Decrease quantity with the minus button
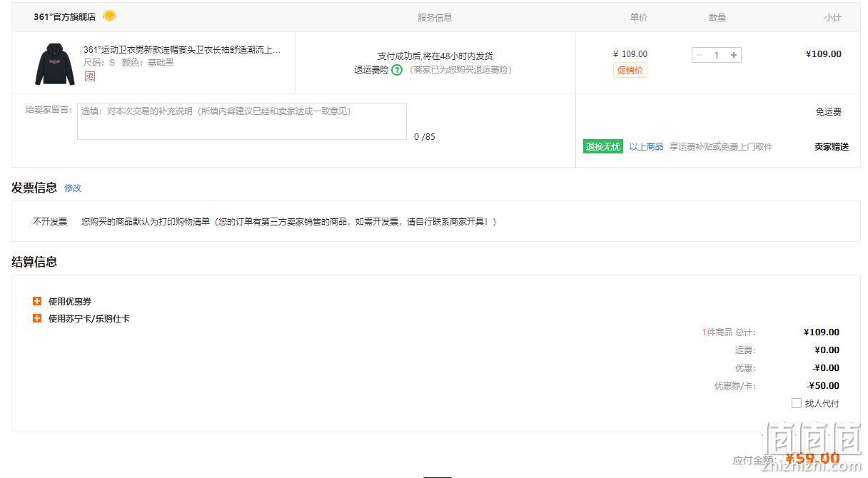 (x=700, y=55)
